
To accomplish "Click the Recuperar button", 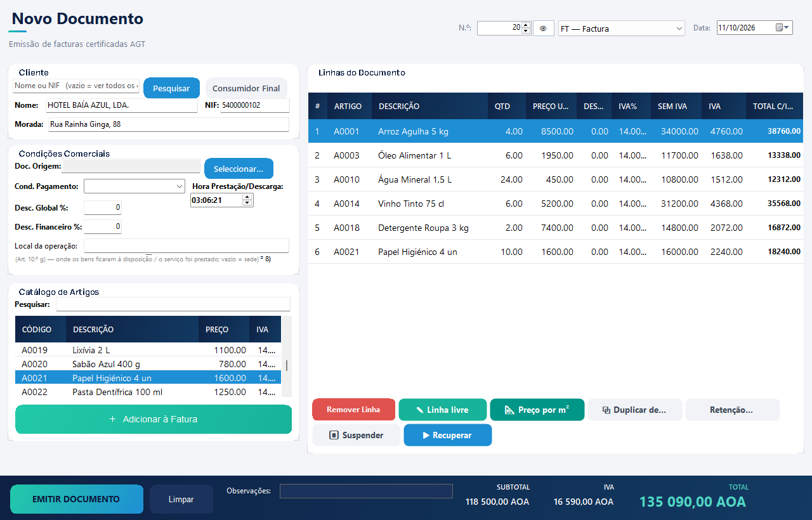I will 447,436.
